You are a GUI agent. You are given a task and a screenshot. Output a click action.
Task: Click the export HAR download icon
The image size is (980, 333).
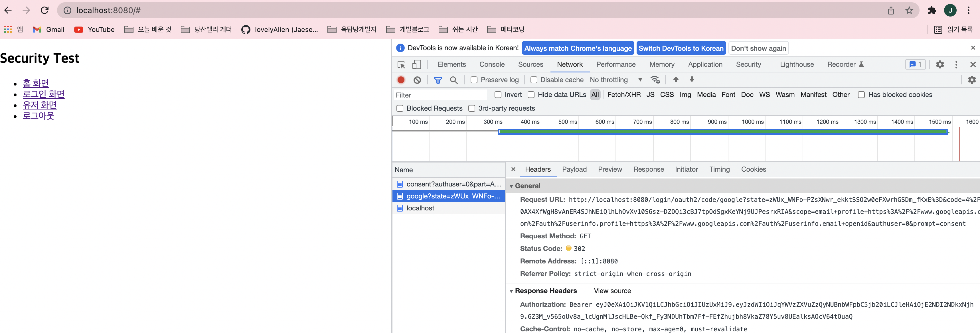coord(692,80)
